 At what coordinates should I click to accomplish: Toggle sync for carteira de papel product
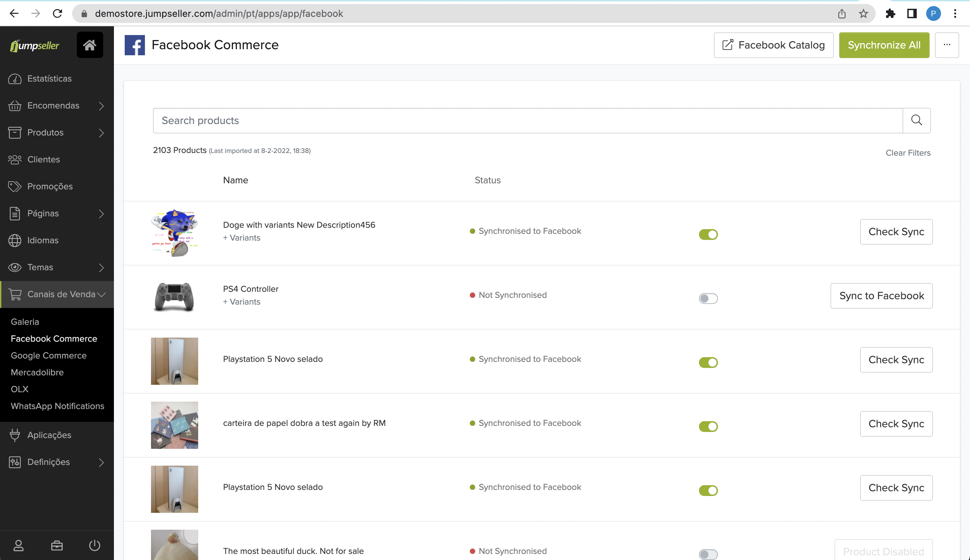(708, 426)
